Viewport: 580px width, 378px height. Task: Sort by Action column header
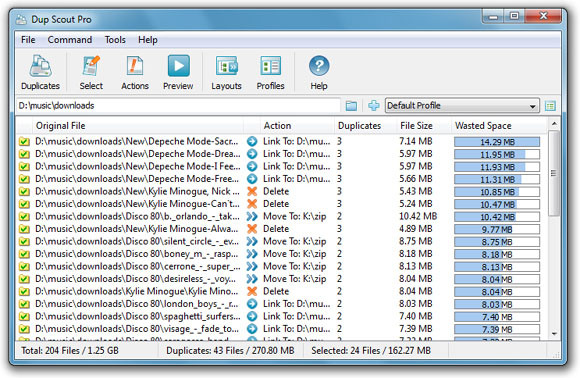[x=297, y=126]
